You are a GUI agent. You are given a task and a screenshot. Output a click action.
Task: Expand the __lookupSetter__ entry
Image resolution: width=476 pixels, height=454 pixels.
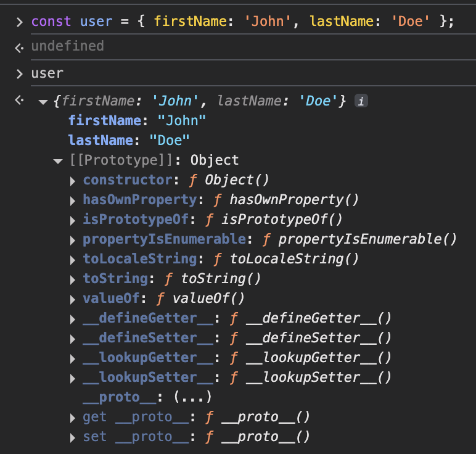(72, 378)
